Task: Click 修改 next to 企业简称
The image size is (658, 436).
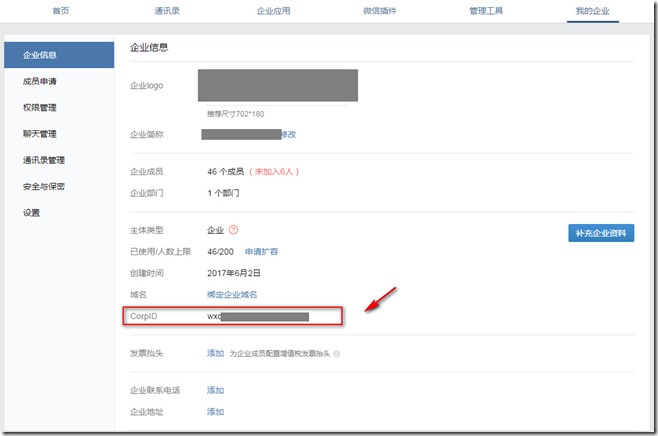Action: click(289, 134)
